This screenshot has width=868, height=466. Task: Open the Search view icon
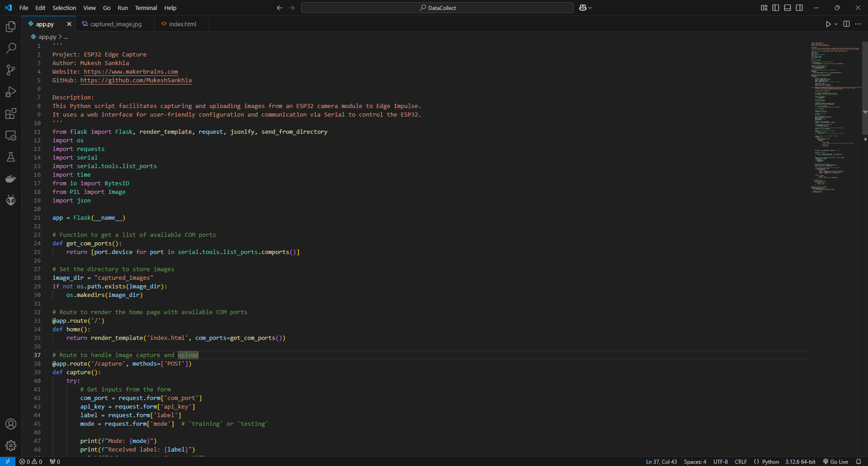[11, 48]
